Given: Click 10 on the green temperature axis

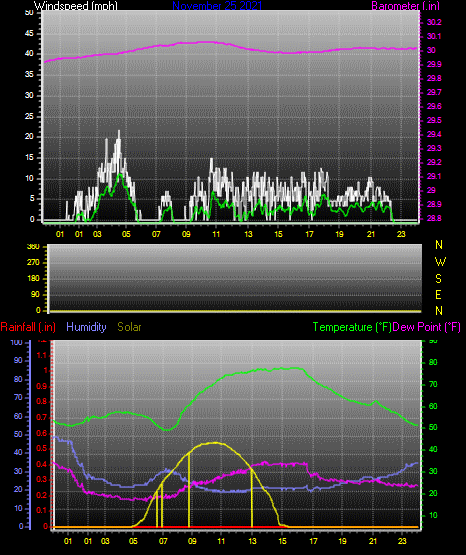Looking at the screenshot, I should [x=433, y=515].
